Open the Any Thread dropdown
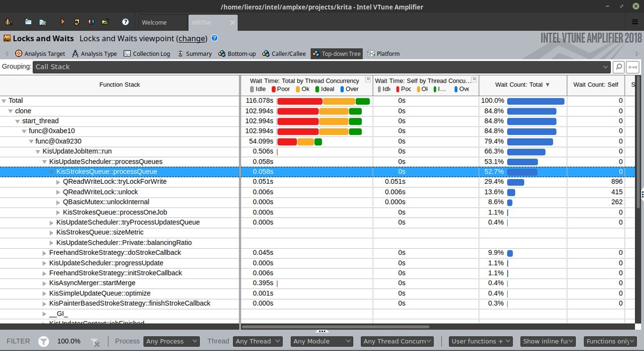 coord(259,341)
